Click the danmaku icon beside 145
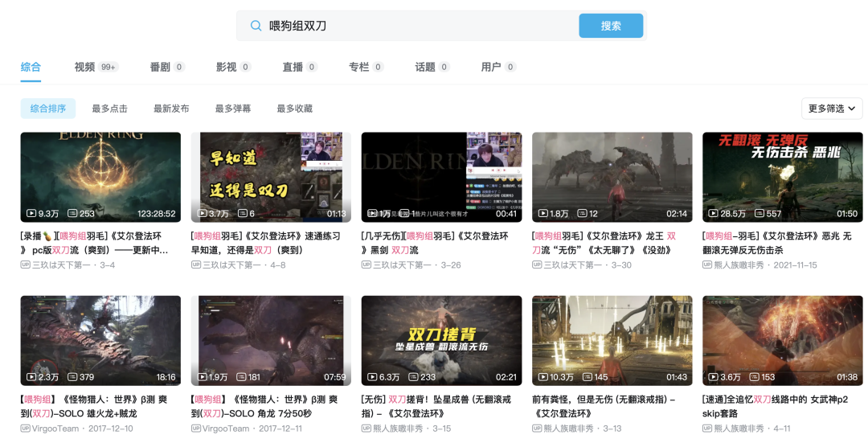868x443 pixels. coord(588,376)
